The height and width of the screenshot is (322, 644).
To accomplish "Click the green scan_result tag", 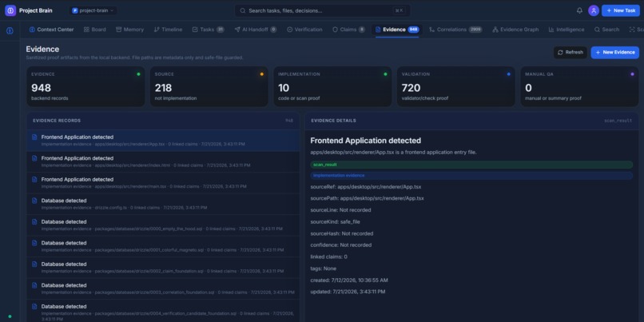I will pos(471,165).
